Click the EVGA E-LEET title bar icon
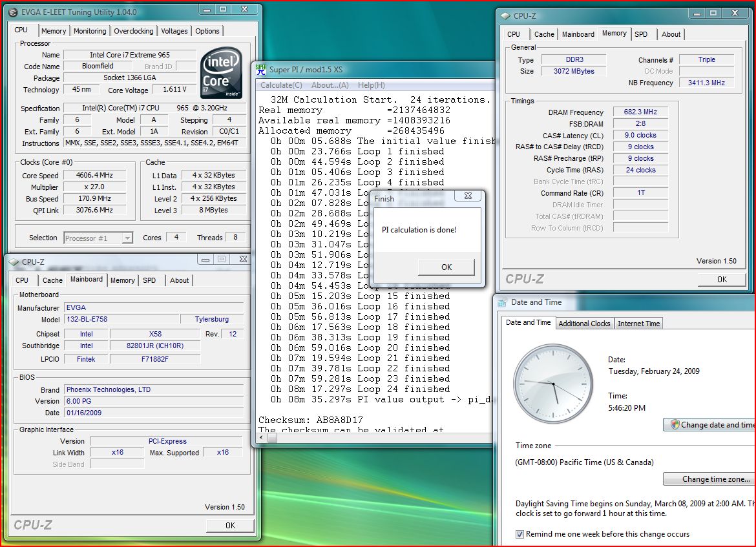 coord(14,12)
